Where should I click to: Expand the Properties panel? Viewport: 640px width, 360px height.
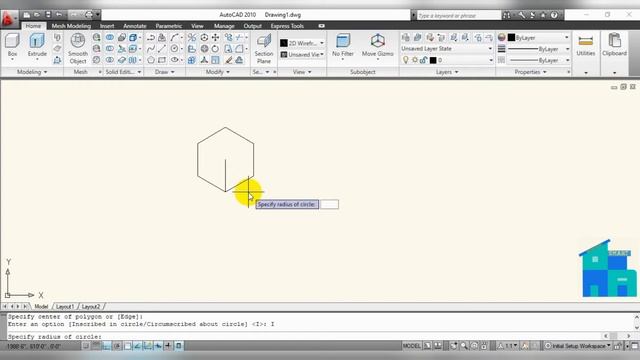coord(530,72)
